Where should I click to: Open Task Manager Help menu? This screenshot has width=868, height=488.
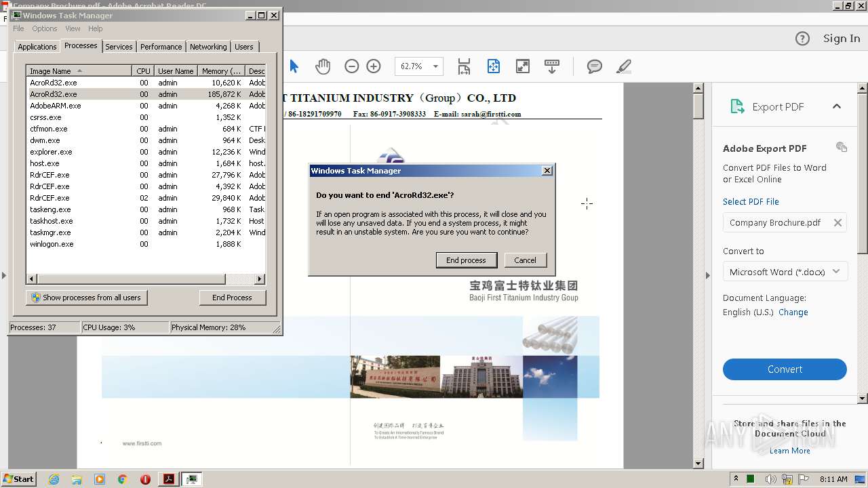click(96, 28)
